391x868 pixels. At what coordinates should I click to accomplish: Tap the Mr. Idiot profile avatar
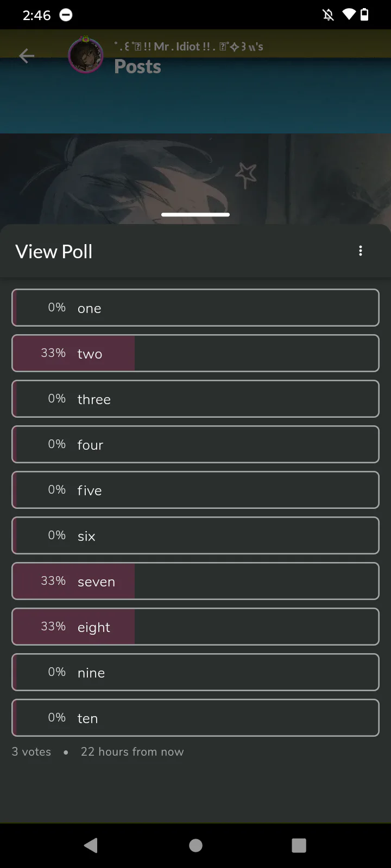(x=85, y=55)
